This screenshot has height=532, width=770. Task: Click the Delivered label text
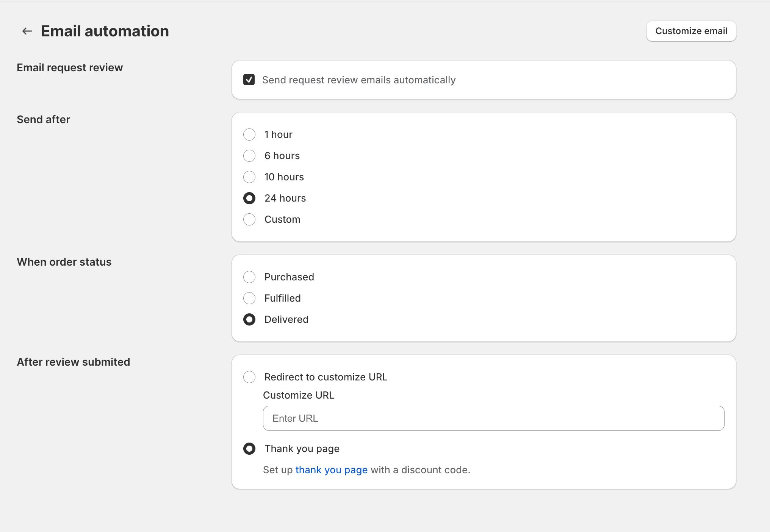pos(286,319)
